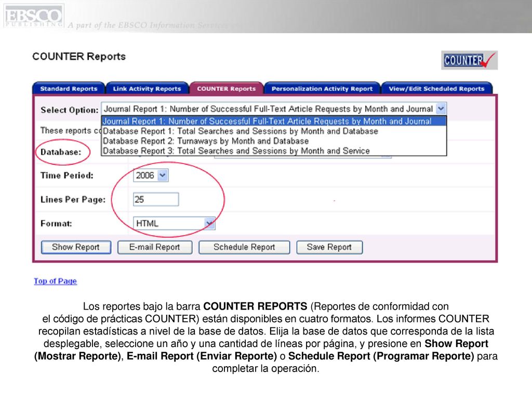Image resolution: width=532 pixels, height=399 pixels.
Task: Click the EBSCO Publishing logo
Action: point(34,16)
